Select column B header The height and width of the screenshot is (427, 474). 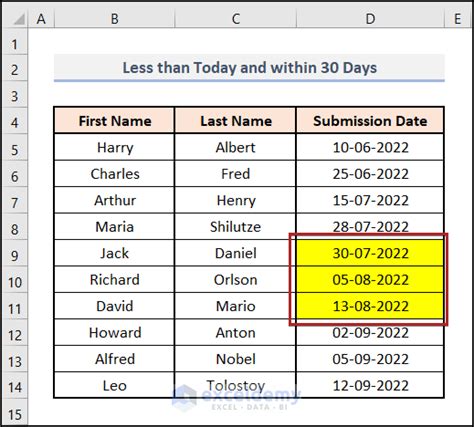tap(114, 19)
